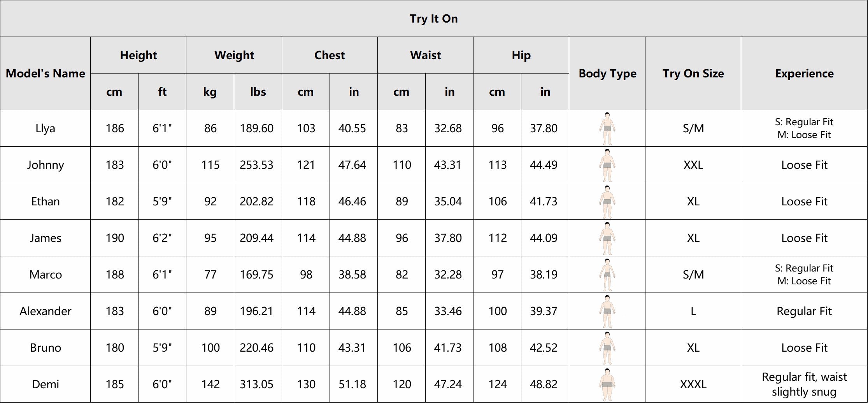Select the Weight header cell
This screenshot has height=403, width=868.
pos(234,55)
